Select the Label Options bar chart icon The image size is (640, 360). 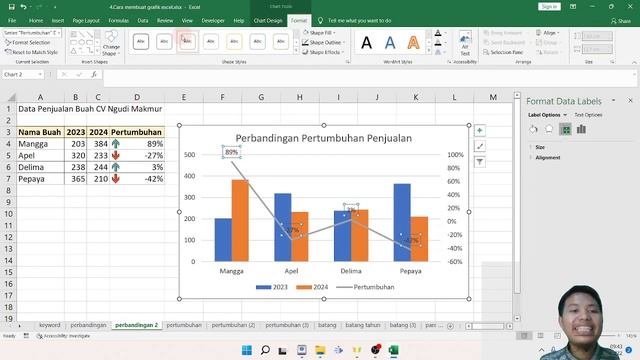click(581, 129)
